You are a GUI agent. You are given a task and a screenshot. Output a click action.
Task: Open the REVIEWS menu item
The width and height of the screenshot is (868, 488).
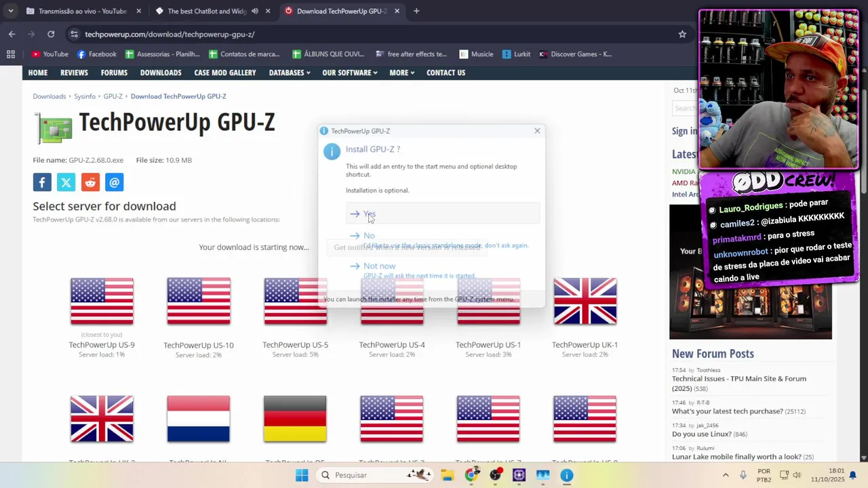[x=74, y=73]
